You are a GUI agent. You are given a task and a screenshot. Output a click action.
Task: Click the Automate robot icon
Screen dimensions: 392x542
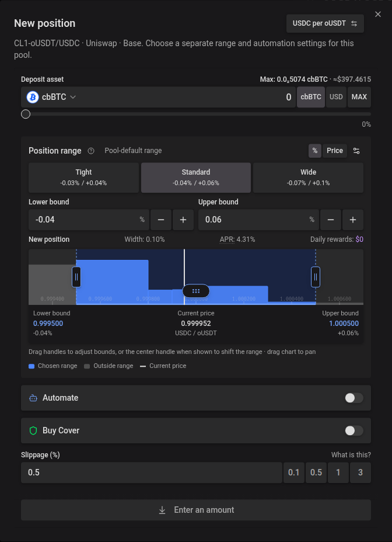[x=33, y=398]
